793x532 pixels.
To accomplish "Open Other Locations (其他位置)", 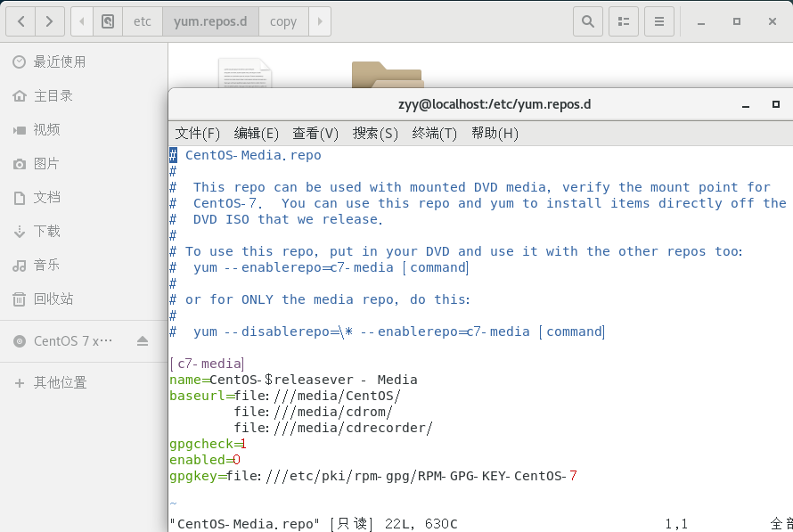I will [84, 383].
